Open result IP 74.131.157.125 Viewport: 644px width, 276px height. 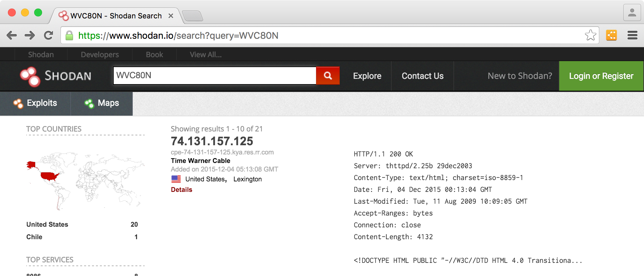pyautogui.click(x=212, y=141)
